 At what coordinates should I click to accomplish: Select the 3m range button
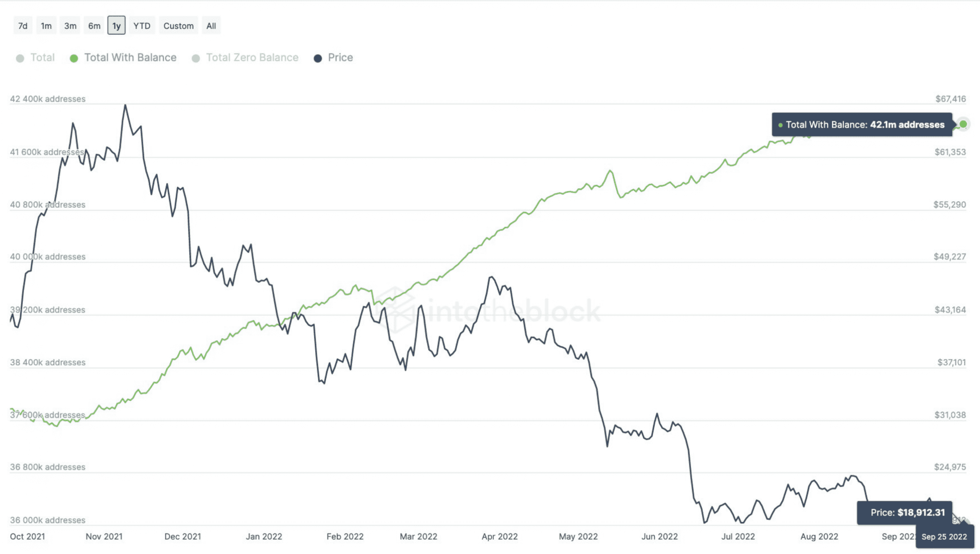[x=70, y=26]
